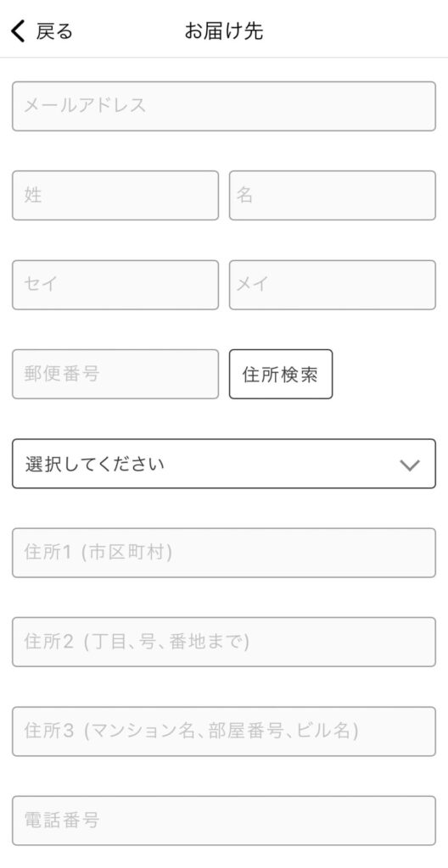Click the 住所検索 address search button
Image resolution: width=448 pixels, height=868 pixels.
pyautogui.click(x=281, y=374)
